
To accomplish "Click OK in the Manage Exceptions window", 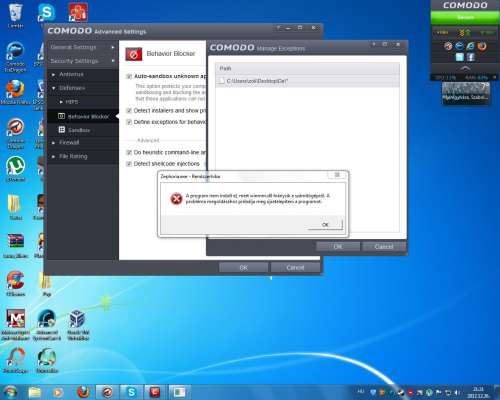I will [x=338, y=247].
